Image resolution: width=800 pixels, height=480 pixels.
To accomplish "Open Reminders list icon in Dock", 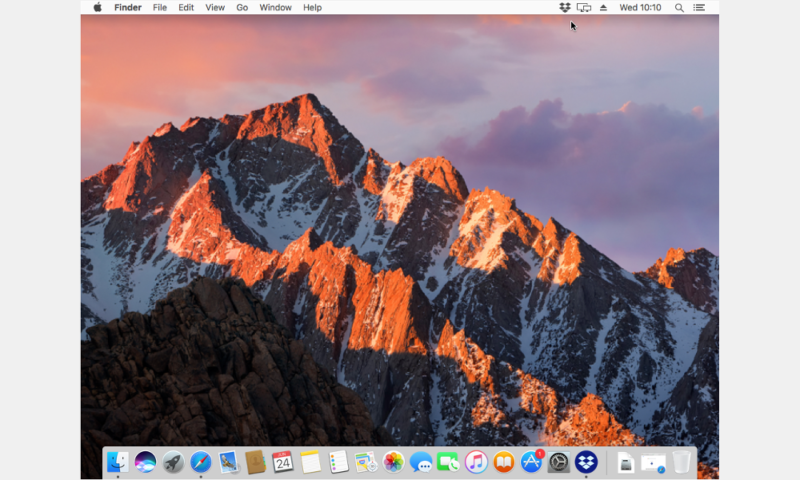I will point(338,462).
